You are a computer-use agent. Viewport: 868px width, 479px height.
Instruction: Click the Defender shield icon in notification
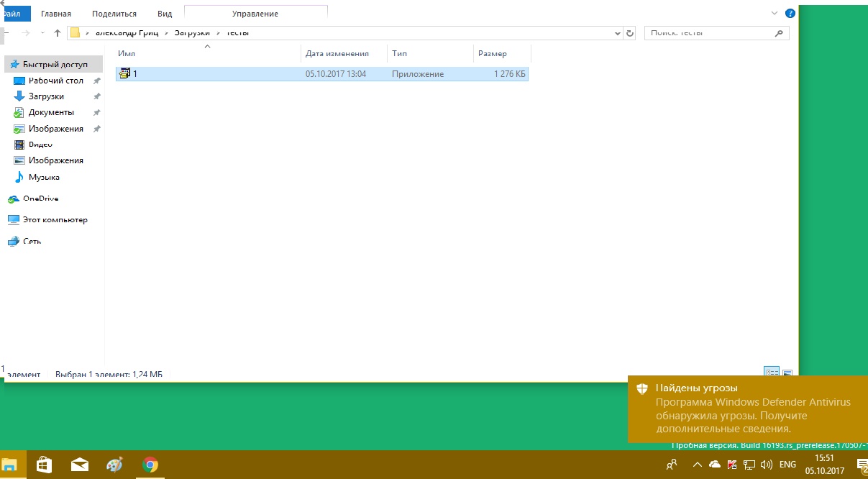pyautogui.click(x=642, y=389)
